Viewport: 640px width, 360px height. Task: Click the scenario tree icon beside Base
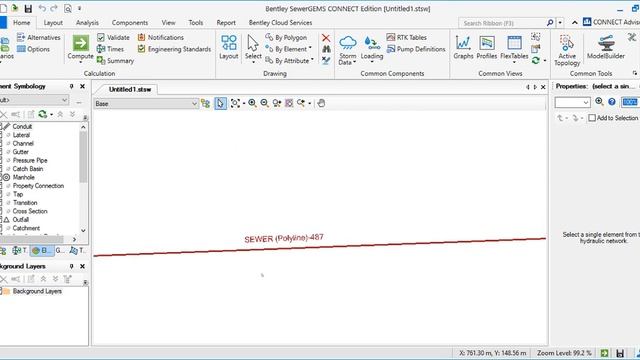pyautogui.click(x=205, y=103)
